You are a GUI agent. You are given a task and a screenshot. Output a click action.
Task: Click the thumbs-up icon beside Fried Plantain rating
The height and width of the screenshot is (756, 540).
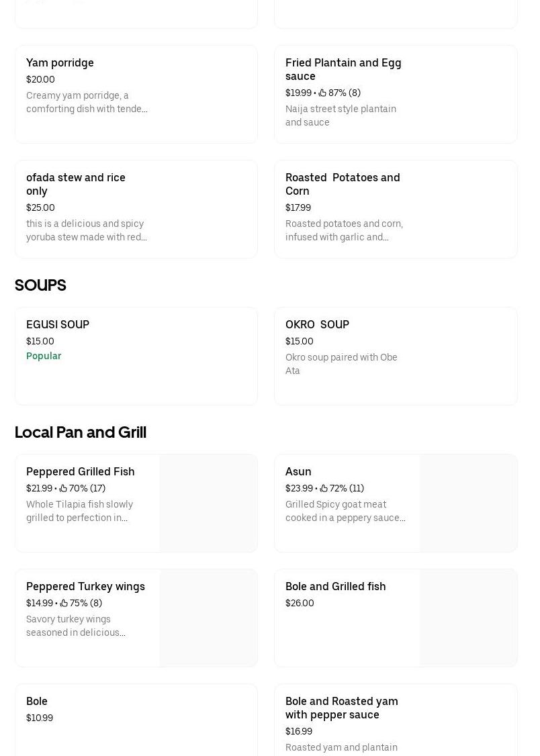[x=323, y=93]
